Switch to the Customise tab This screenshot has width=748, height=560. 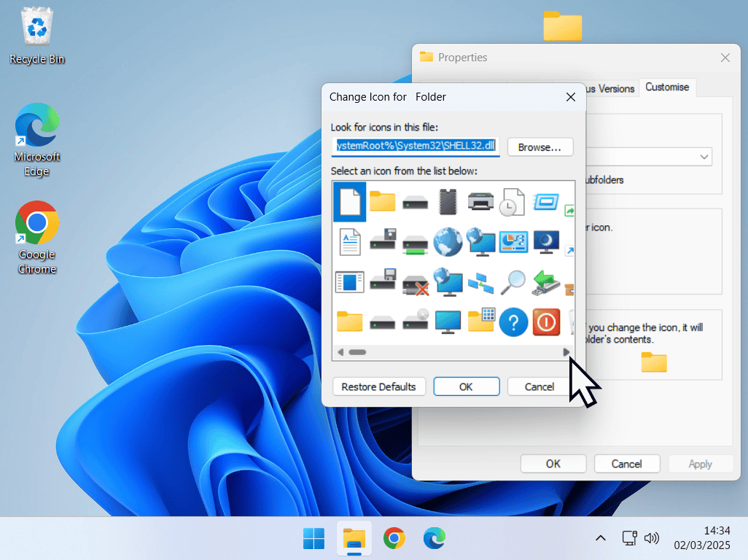click(668, 87)
